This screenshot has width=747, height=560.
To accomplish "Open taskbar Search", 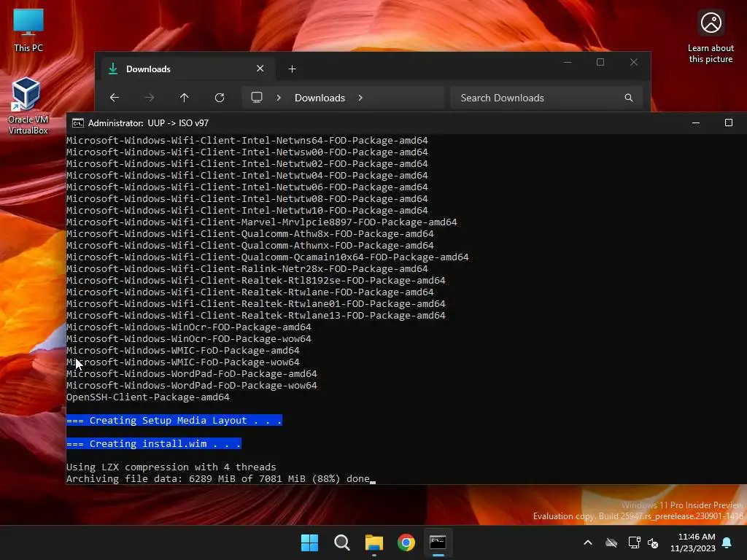I will click(x=341, y=542).
